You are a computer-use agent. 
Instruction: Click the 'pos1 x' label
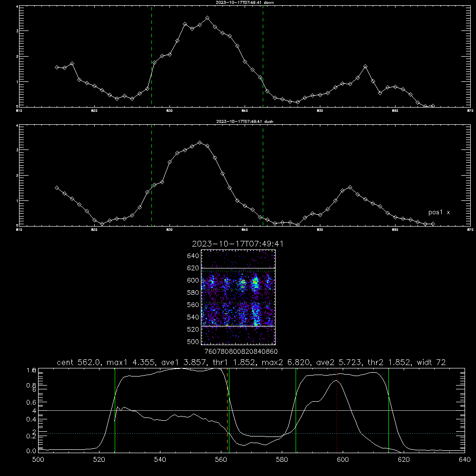(439, 212)
